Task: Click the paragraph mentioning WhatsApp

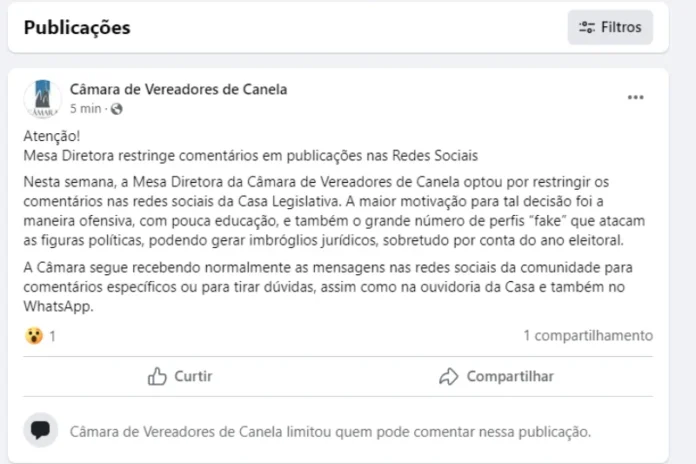Action: tap(328, 287)
